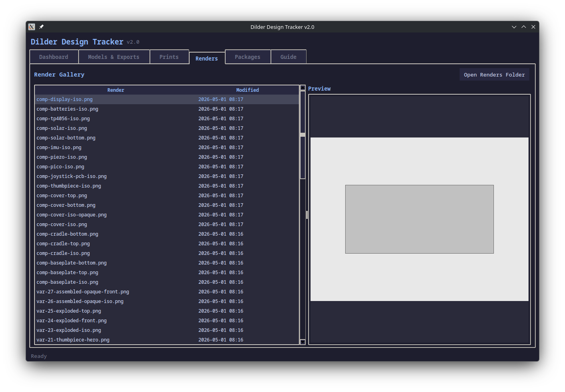
Task: Click the Open Renders Folder button
Action: point(494,75)
